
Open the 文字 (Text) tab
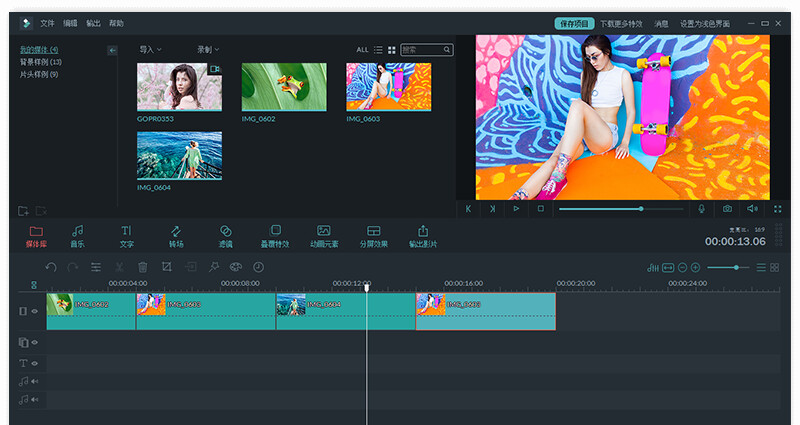tap(127, 235)
